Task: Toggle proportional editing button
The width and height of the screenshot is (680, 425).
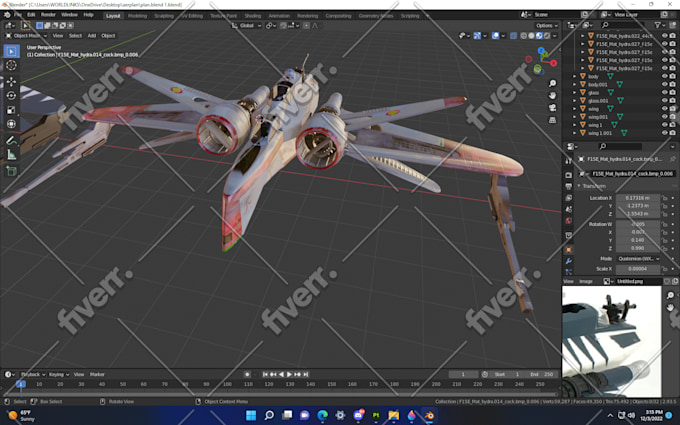Action: (x=307, y=26)
